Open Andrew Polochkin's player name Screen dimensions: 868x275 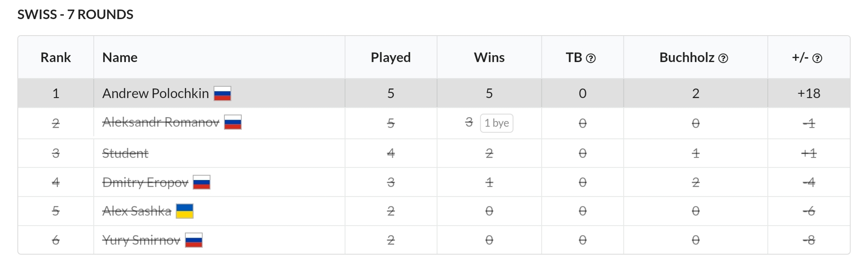click(155, 93)
